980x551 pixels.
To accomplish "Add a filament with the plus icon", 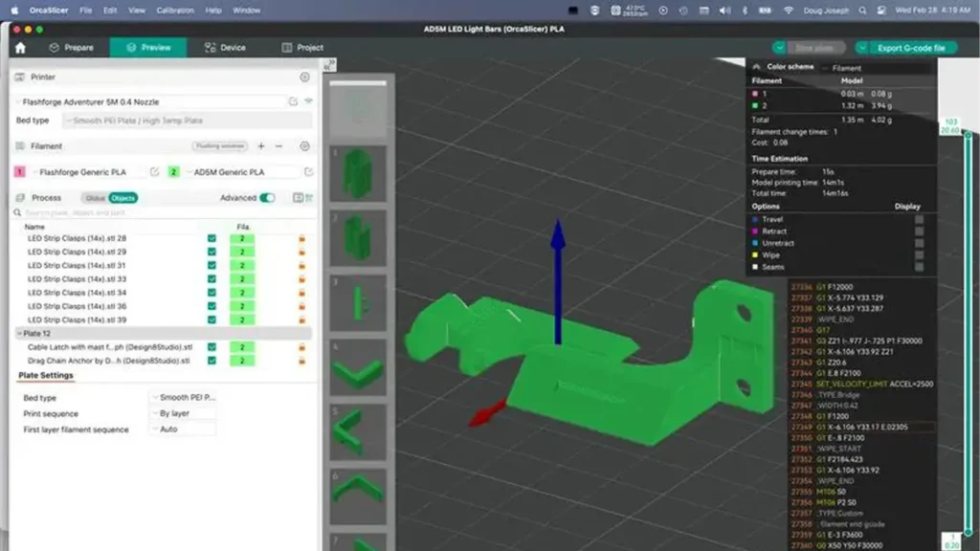I will tap(261, 146).
